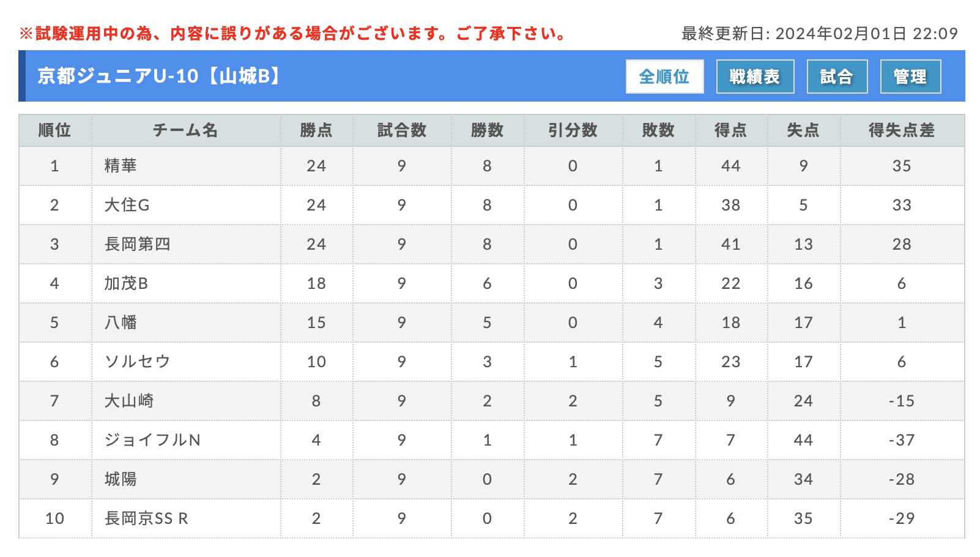The image size is (980, 557).
Task: Select the 京都ジュニアU-10【山城B】 heading
Action: [159, 76]
